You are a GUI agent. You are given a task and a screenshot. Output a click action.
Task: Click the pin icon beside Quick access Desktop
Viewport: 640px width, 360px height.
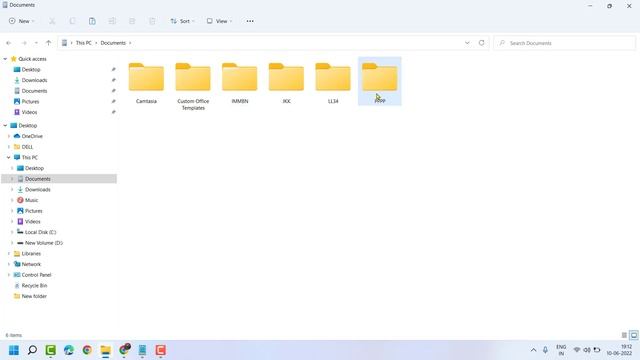[113, 69]
